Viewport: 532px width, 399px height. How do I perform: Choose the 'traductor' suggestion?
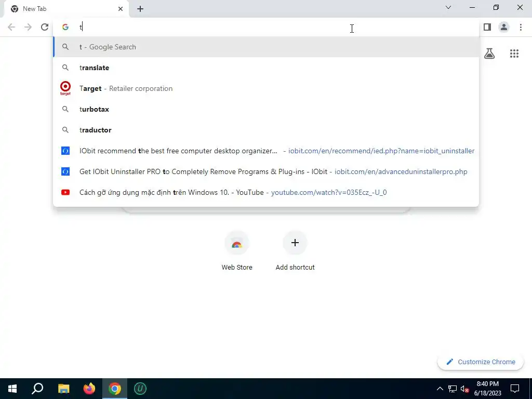tap(266, 130)
